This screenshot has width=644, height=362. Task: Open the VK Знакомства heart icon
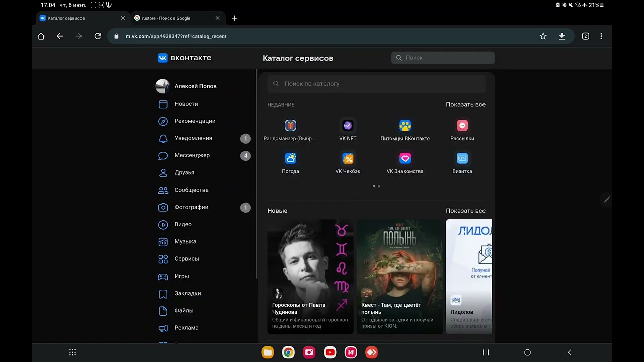point(405,159)
